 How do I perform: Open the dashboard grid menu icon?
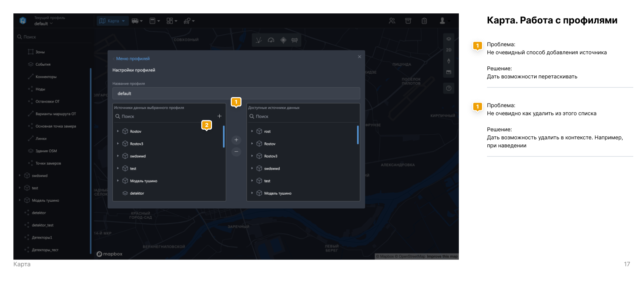pos(172,21)
